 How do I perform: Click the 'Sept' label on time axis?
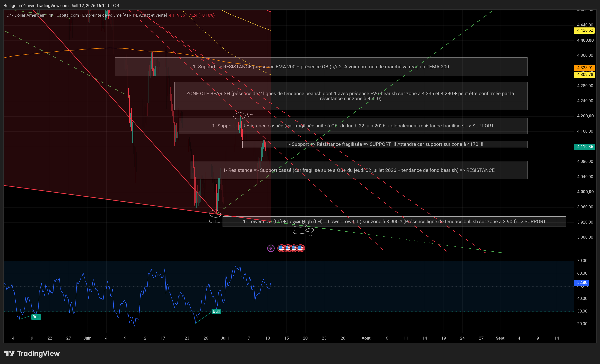coord(500,338)
